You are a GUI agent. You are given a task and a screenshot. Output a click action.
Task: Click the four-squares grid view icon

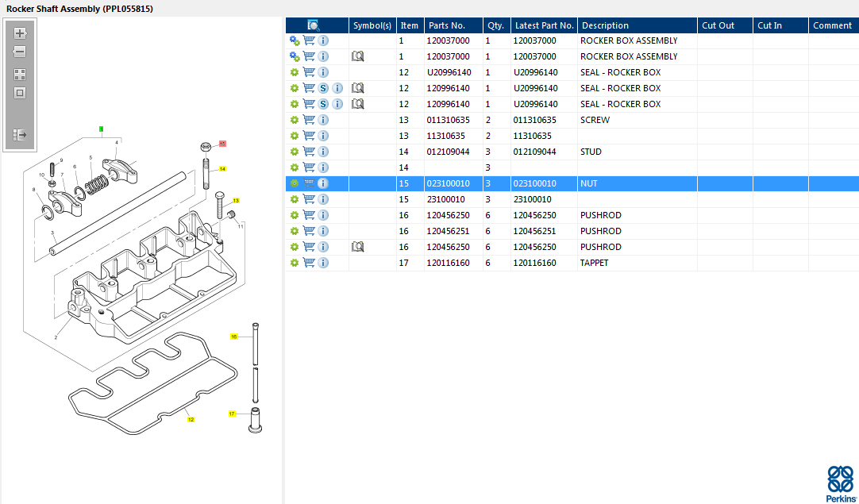click(20, 75)
